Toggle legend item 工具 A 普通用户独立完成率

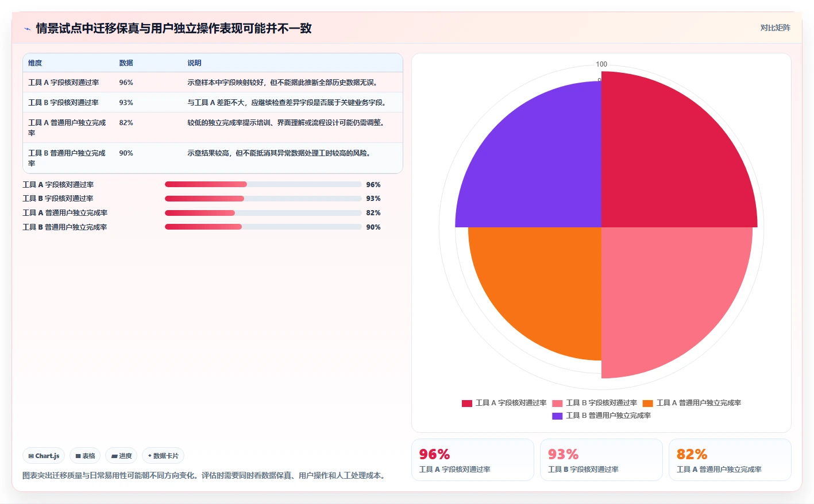click(x=692, y=403)
